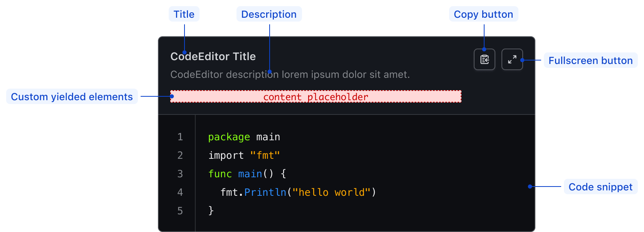Click the 'Fullscreen button' annotation label
This screenshot has width=644, height=232.
pos(590,61)
